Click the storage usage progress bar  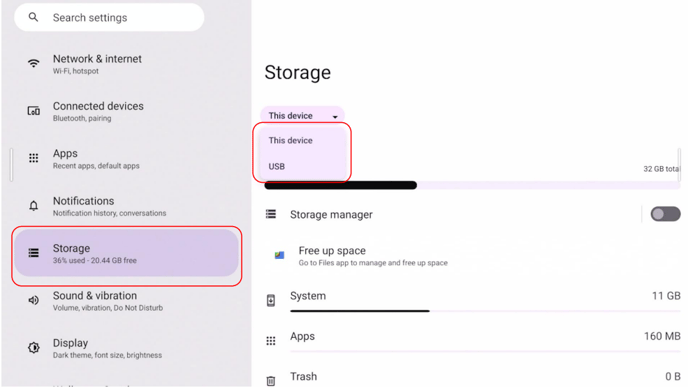472,185
